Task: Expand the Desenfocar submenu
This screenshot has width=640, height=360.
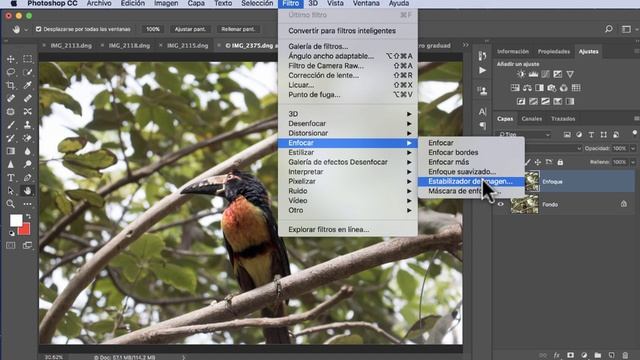Action: click(x=347, y=123)
